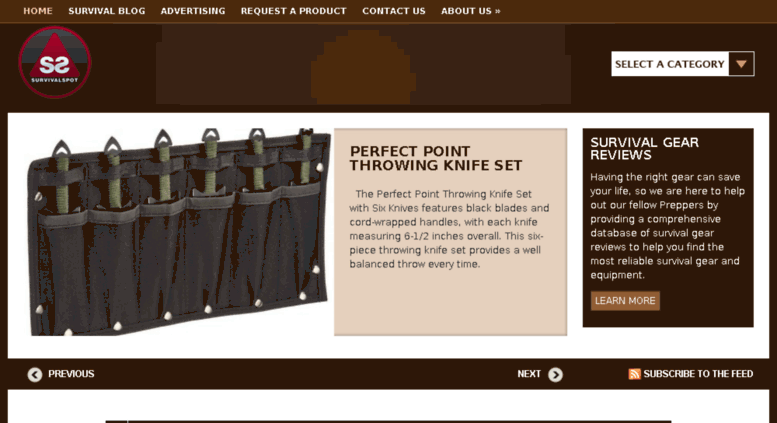This screenshot has height=423, width=777.
Task: Click the SurvivalSpot logo
Action: pos(55,62)
